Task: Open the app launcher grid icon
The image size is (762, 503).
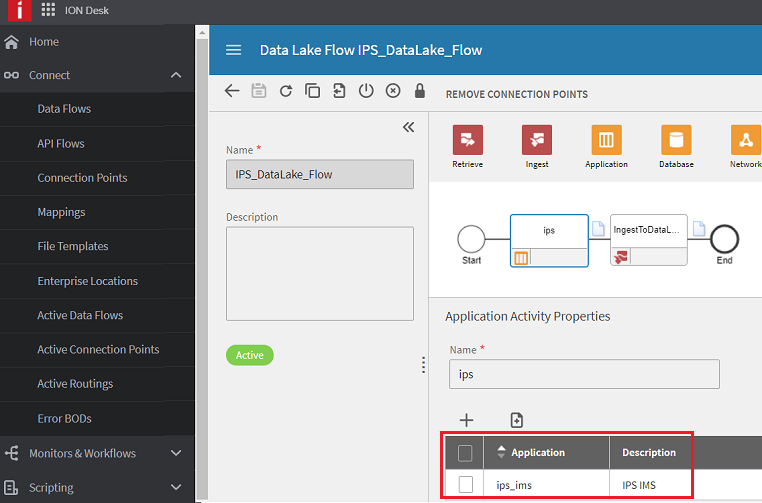Action: point(48,11)
